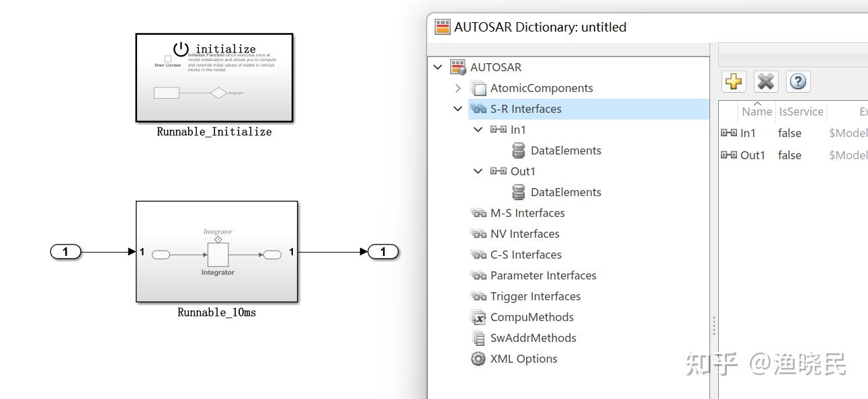Click the Delete interface icon

(766, 81)
